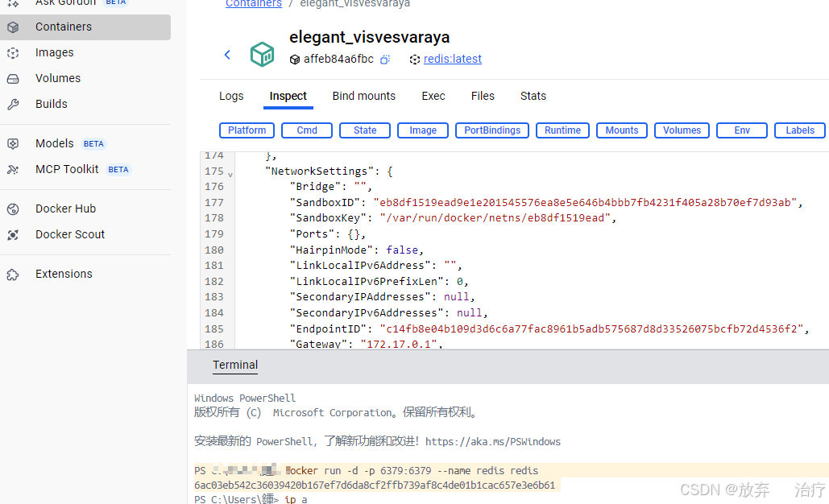Click the green container cube icon
The height and width of the screenshot is (504, 829).
263,54
